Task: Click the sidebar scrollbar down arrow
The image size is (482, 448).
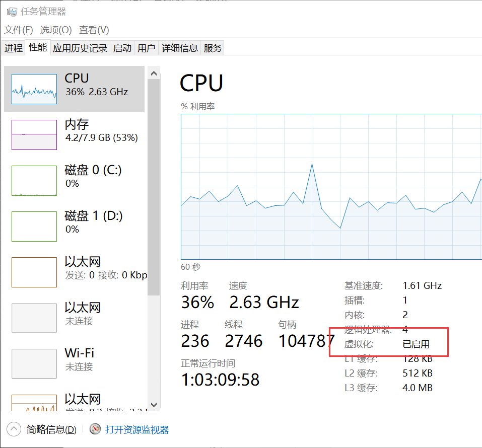Action: click(154, 405)
